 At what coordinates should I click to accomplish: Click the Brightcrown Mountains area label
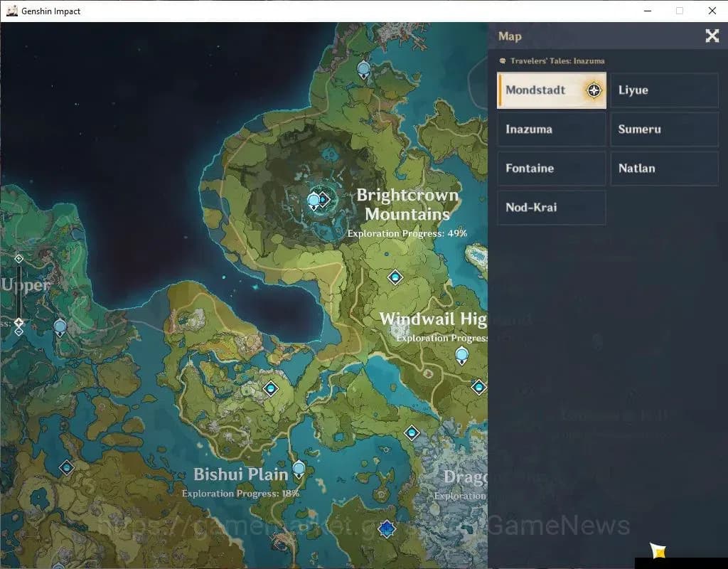[x=407, y=204]
